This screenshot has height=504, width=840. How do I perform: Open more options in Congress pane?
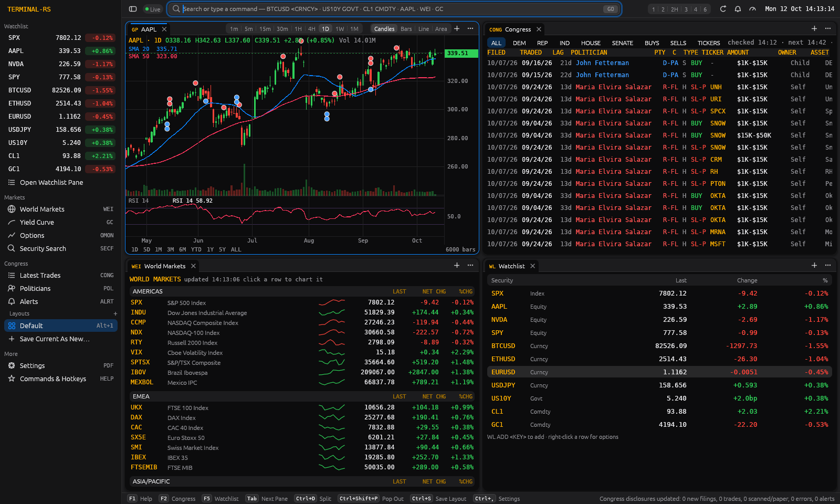tap(828, 29)
